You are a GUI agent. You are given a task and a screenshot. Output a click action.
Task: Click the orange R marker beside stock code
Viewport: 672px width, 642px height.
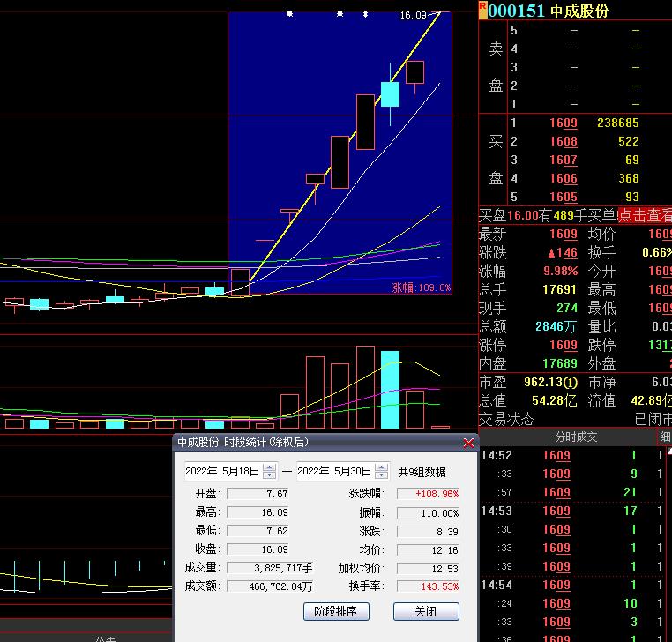pos(482,10)
